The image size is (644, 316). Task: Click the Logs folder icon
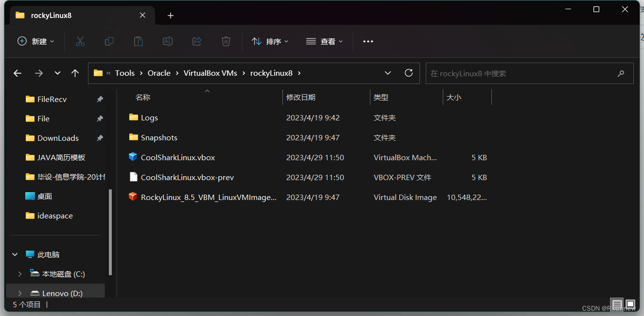(x=134, y=117)
